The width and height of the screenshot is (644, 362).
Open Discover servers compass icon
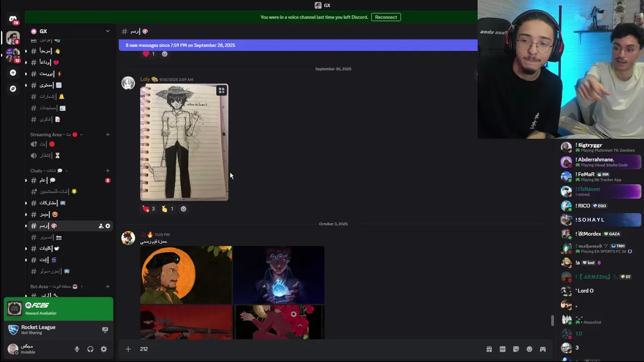pyautogui.click(x=13, y=88)
